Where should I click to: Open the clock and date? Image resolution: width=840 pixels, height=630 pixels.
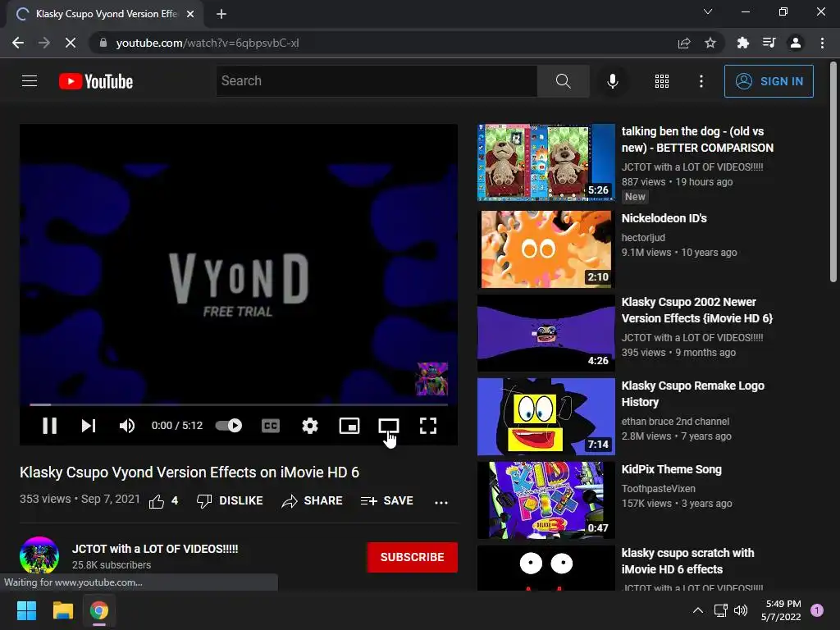pos(782,610)
